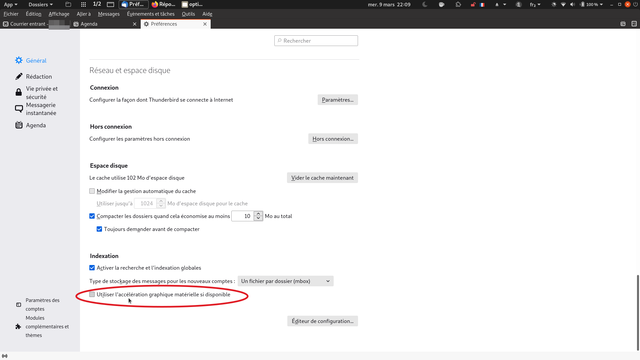Open Vie privée et sécurité lock category
The height and width of the screenshot is (360, 640).
click(x=37, y=93)
